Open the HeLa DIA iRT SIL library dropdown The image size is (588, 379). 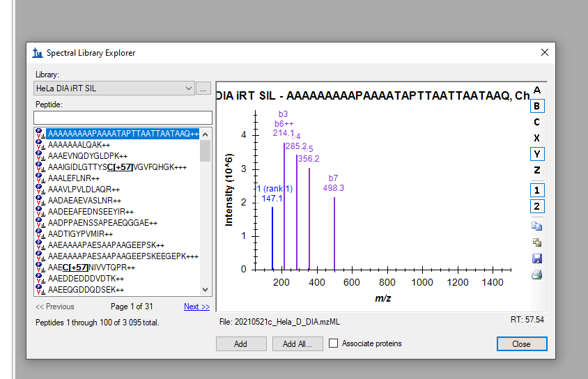[188, 88]
